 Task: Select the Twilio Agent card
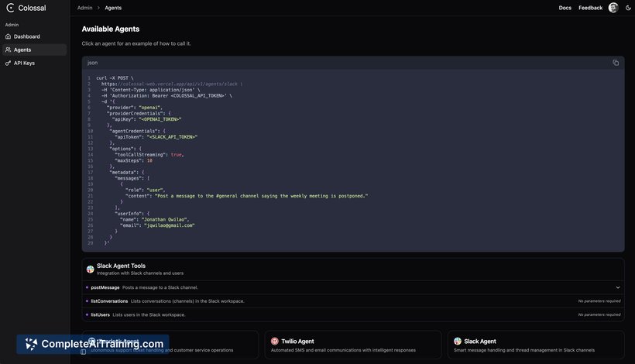[x=353, y=345]
